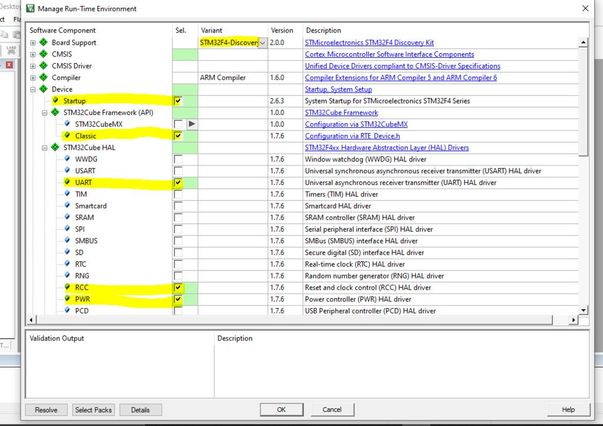Click the SPI component icon

point(67,229)
